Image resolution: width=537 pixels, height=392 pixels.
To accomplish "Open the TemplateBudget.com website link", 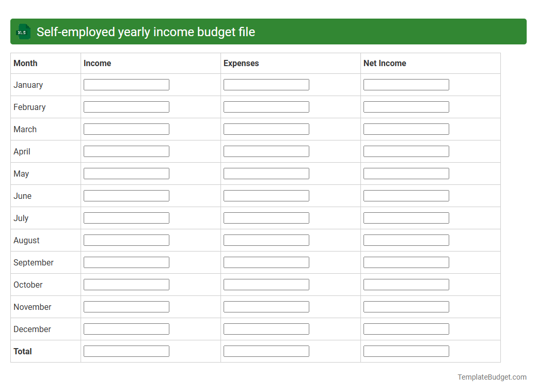I will [x=491, y=377].
